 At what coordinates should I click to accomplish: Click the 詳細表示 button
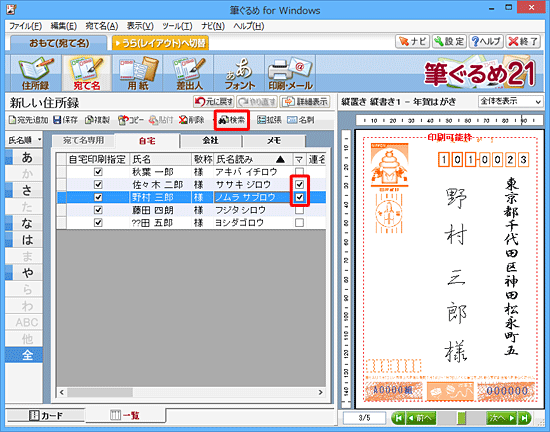tap(305, 102)
